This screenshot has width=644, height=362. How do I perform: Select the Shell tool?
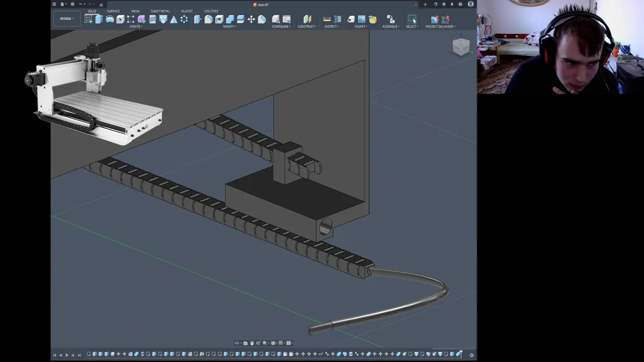[219, 19]
